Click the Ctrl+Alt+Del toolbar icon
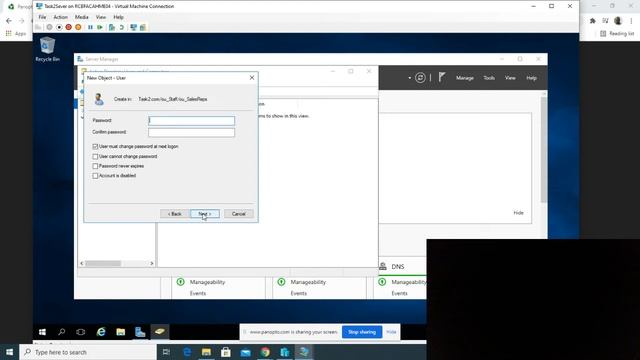This screenshot has width=640, height=360. (38, 27)
